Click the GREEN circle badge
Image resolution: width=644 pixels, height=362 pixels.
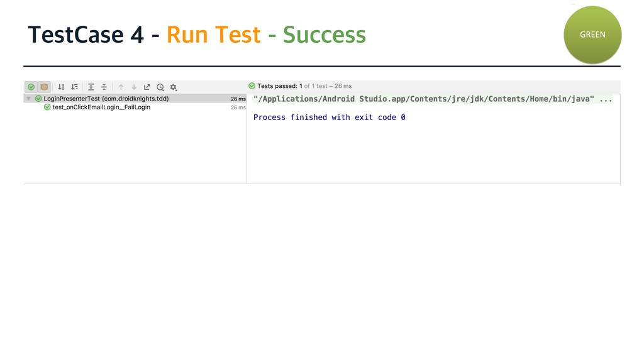point(592,35)
